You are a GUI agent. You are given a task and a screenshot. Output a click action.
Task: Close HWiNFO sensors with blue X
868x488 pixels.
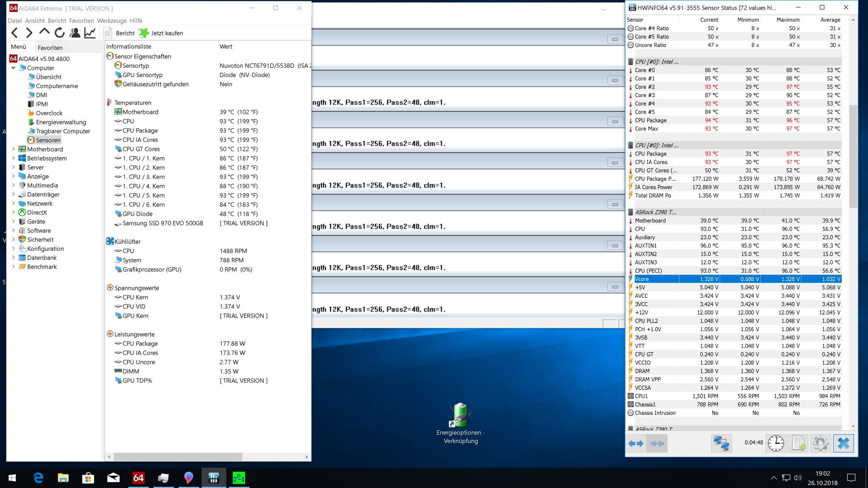(843, 443)
